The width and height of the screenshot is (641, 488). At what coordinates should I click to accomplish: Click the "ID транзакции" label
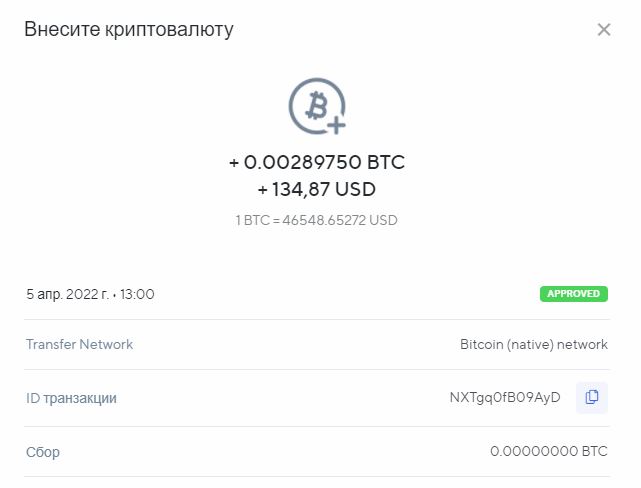[x=71, y=398]
